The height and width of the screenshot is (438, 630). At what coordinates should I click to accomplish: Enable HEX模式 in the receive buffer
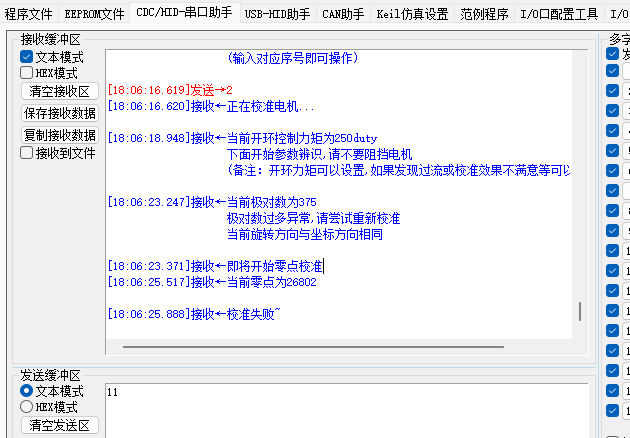coord(27,73)
